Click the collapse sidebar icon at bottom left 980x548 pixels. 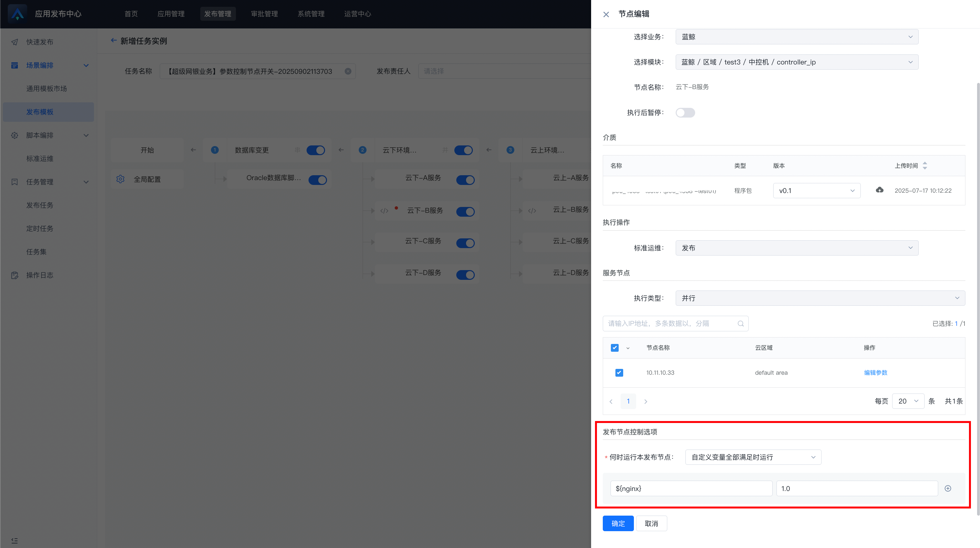coord(15,541)
